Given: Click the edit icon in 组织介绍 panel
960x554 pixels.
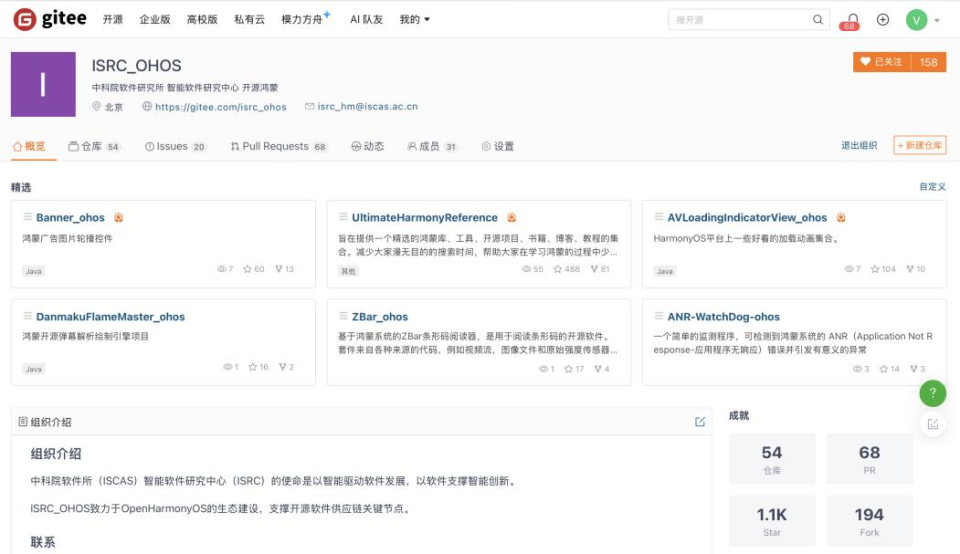Looking at the screenshot, I should coord(700,422).
